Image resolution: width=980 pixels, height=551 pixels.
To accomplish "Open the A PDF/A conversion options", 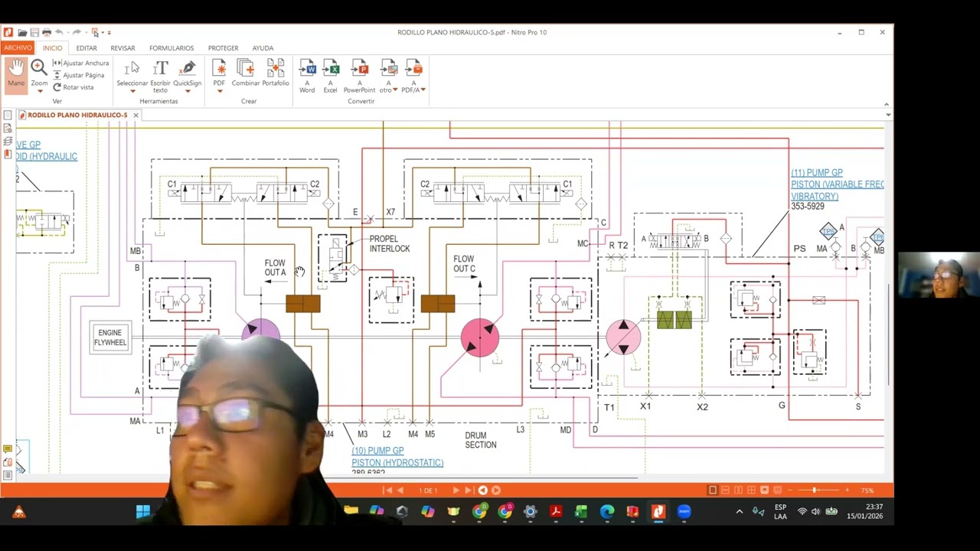I will pos(413,76).
